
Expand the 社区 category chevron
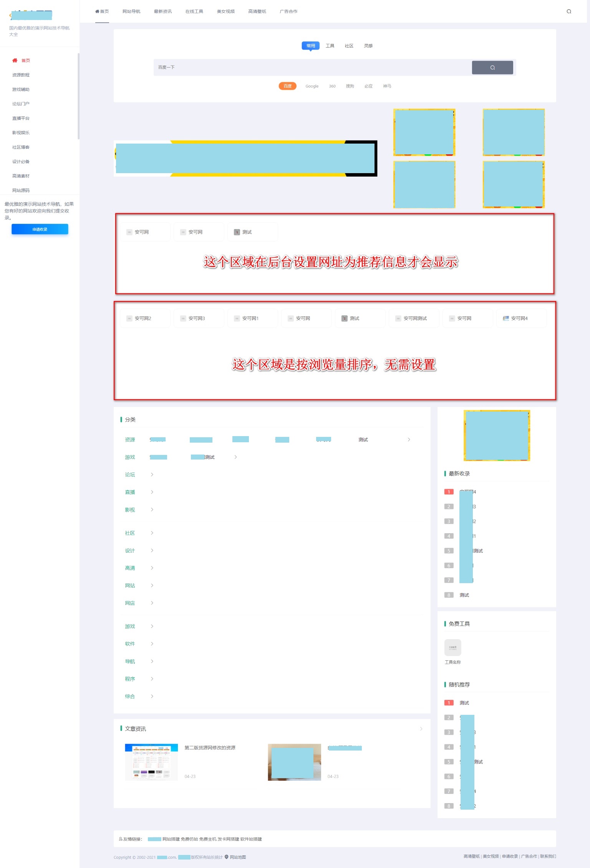coord(152,533)
